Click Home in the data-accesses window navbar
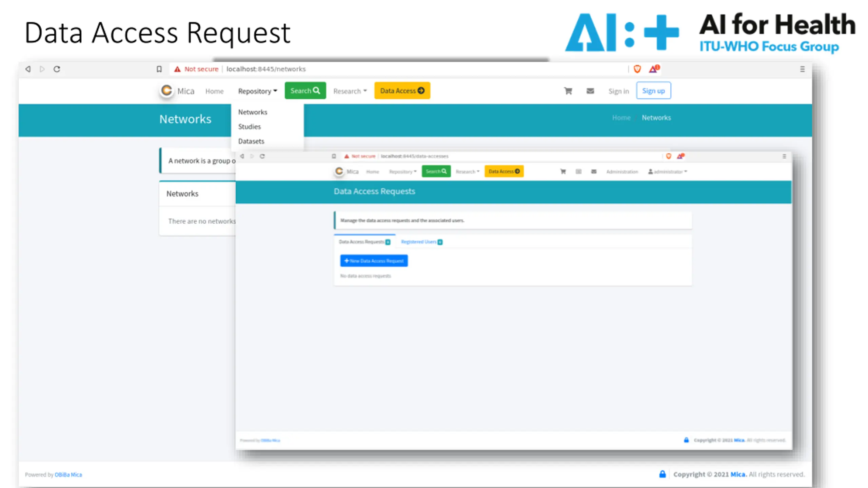The height and width of the screenshot is (488, 868). pos(373,172)
